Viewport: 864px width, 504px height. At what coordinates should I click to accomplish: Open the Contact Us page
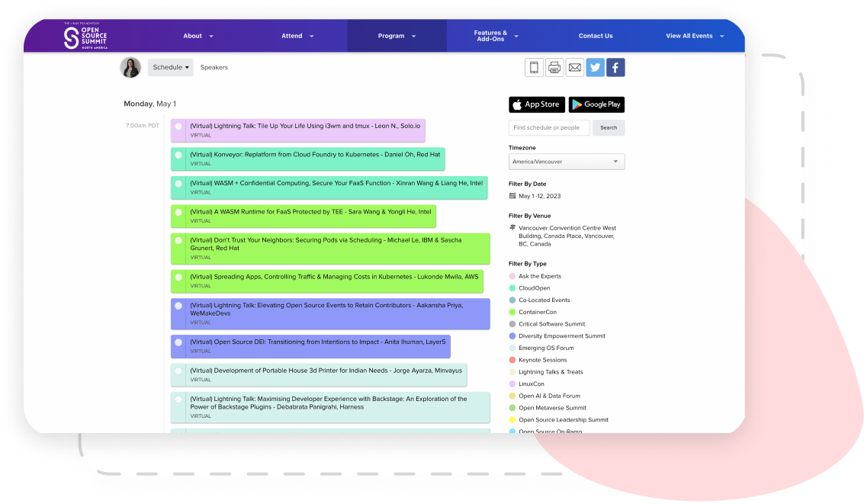click(595, 36)
